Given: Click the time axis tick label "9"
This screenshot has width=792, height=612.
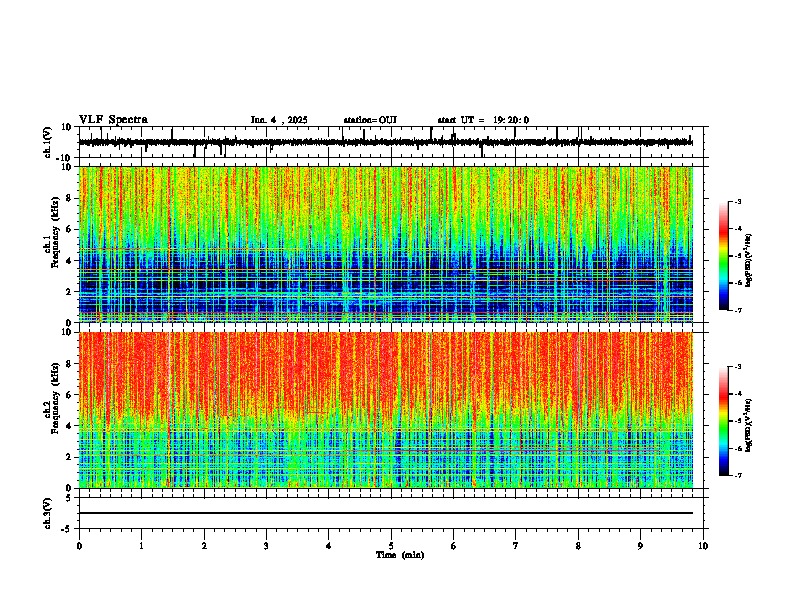Looking at the screenshot, I should (640, 546).
